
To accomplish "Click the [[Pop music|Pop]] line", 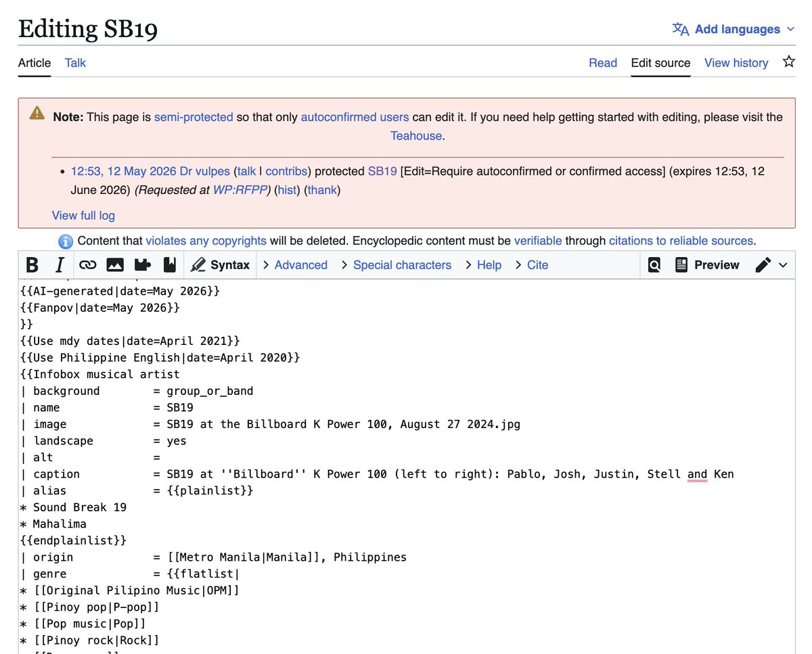I will (83, 624).
